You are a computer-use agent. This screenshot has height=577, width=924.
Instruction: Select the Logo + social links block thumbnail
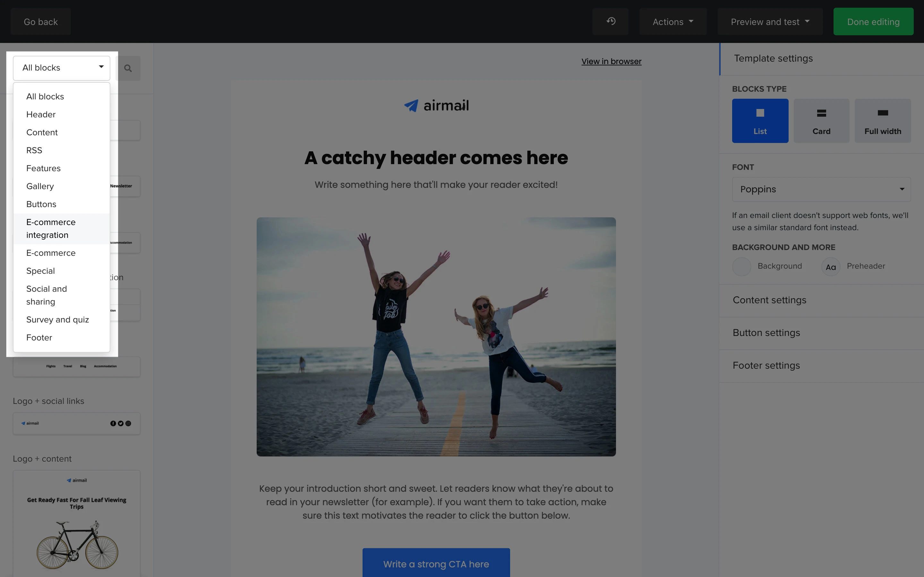point(76,423)
